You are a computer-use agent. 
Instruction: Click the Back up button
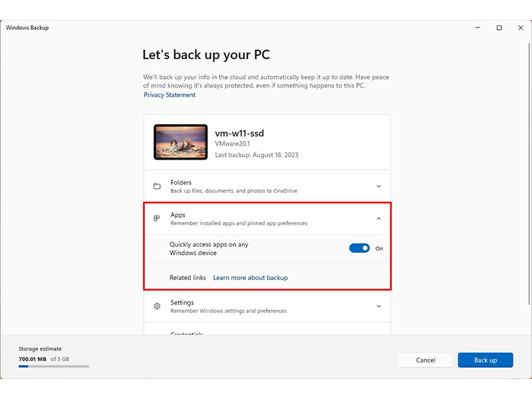pyautogui.click(x=485, y=360)
